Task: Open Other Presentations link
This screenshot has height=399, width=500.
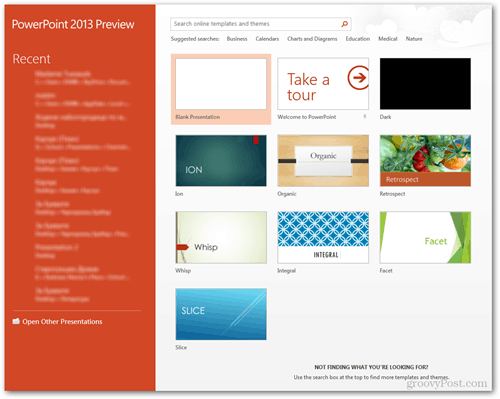Action: (62, 322)
